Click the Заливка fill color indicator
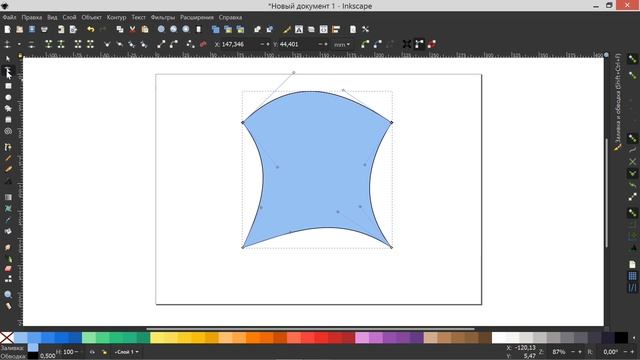Viewport: 640px width, 360px height. [x=33, y=348]
